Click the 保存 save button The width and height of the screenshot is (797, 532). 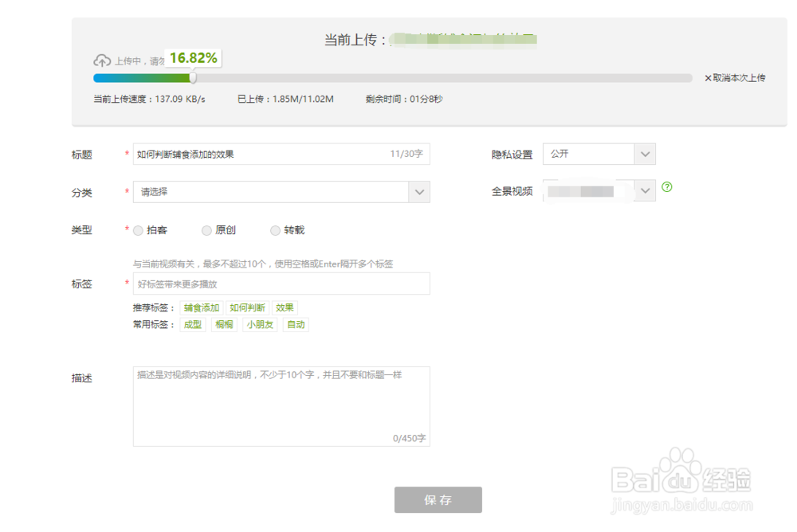click(x=438, y=500)
